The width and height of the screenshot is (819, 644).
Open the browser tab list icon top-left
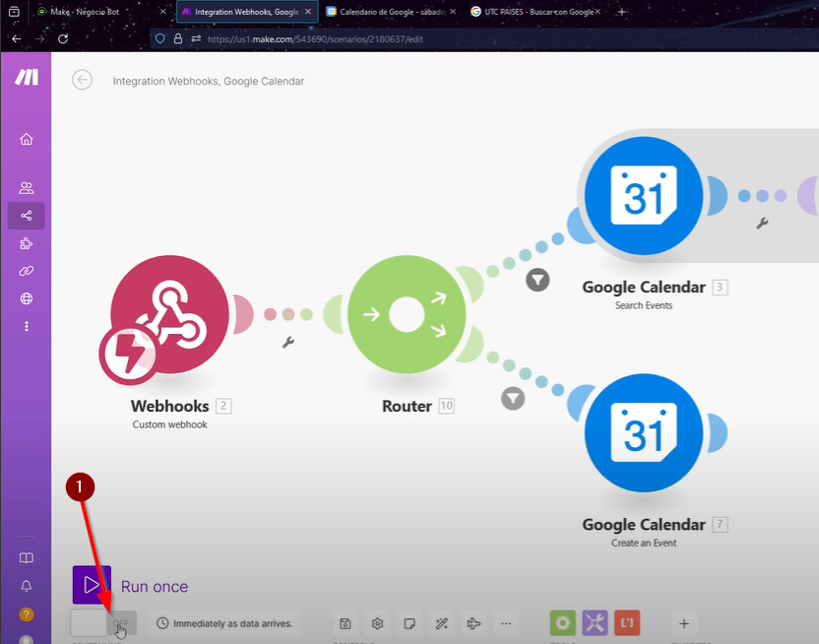click(x=14, y=12)
